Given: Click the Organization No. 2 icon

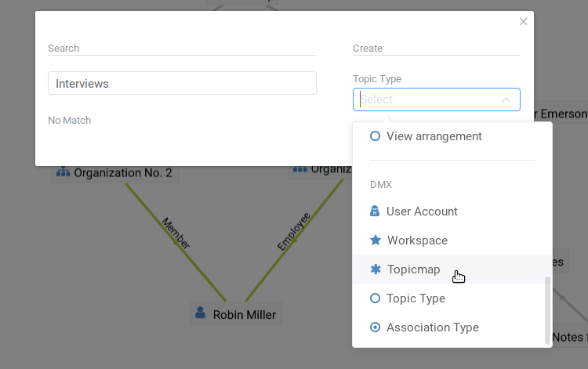Looking at the screenshot, I should [63, 172].
